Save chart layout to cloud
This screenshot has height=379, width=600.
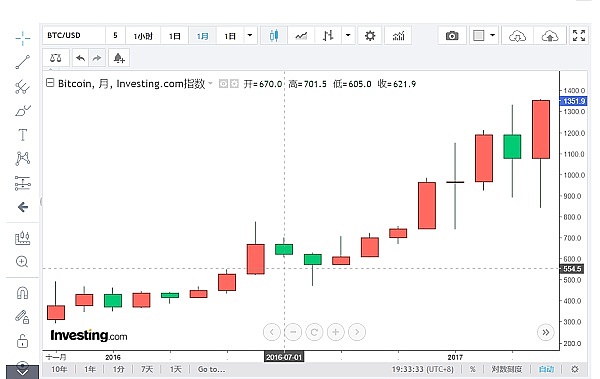[550, 36]
